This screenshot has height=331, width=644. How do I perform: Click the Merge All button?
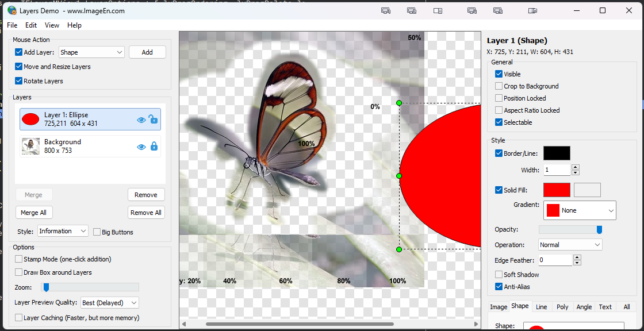click(34, 212)
